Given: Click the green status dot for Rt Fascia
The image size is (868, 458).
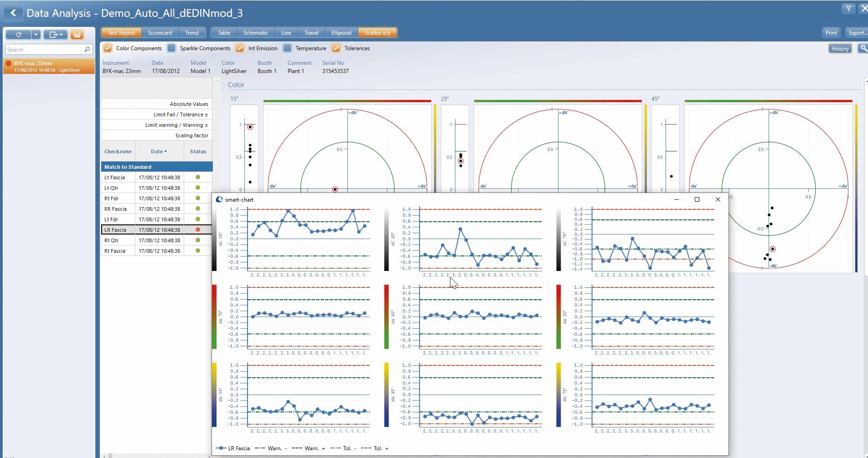Looking at the screenshot, I should click(x=198, y=250).
